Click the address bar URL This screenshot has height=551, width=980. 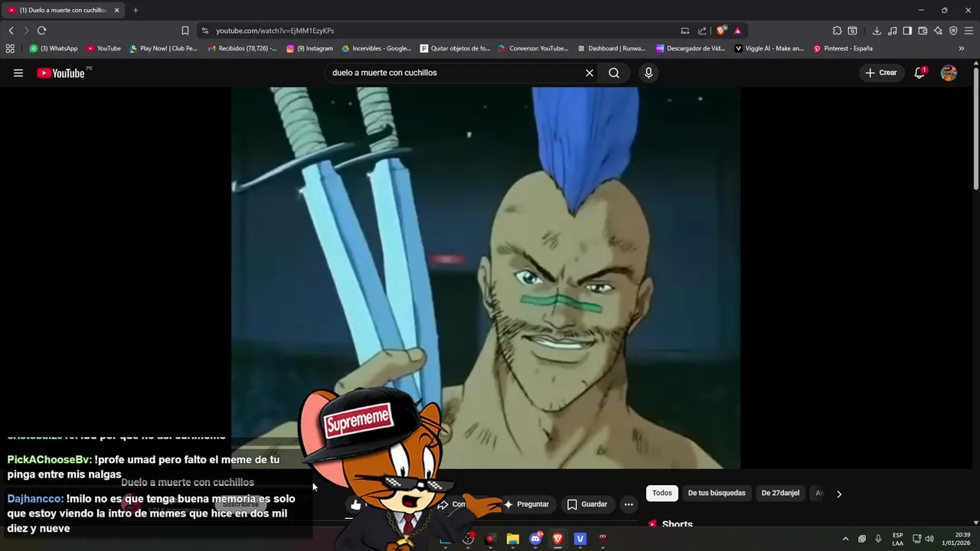point(275,31)
